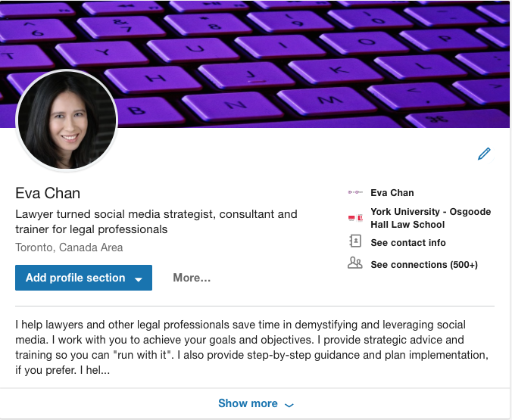Click the contact info address book icon
The height and width of the screenshot is (420, 512).
pos(355,241)
